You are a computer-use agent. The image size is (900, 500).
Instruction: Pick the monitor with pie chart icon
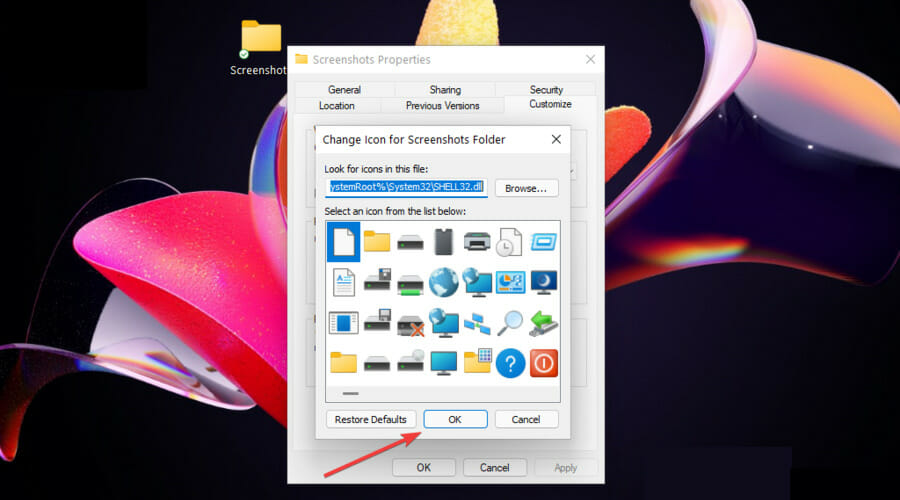point(510,282)
